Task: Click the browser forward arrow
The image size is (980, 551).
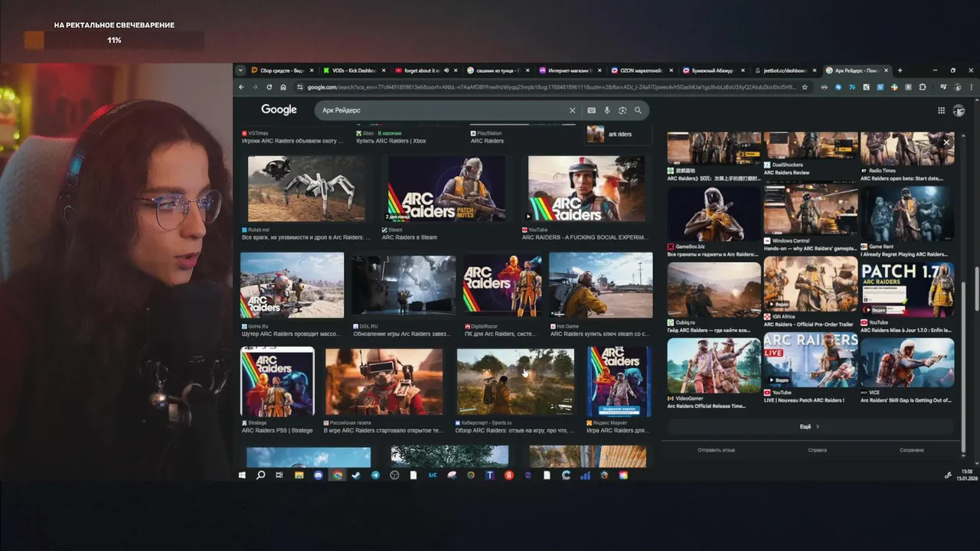Action: [255, 87]
